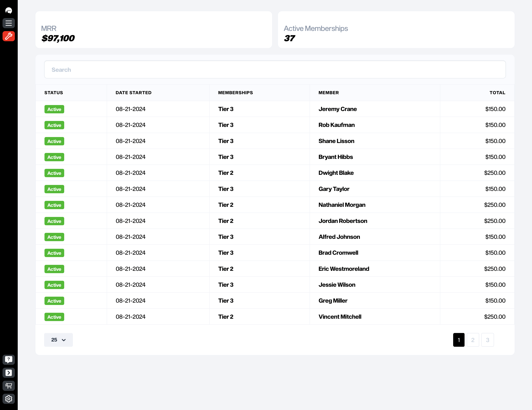Click into the Search field
Viewport: 532px width, 410px height.
(274, 70)
